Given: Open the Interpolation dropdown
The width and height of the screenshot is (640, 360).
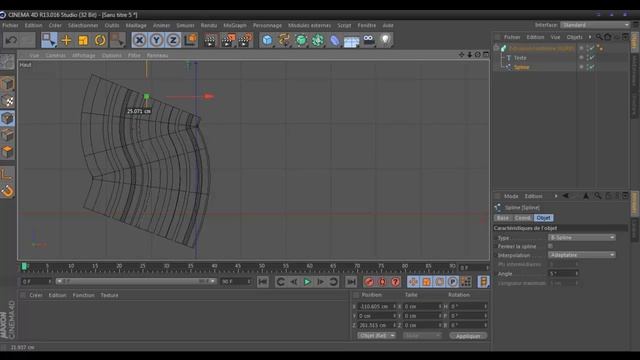Looking at the screenshot, I should tap(582, 255).
